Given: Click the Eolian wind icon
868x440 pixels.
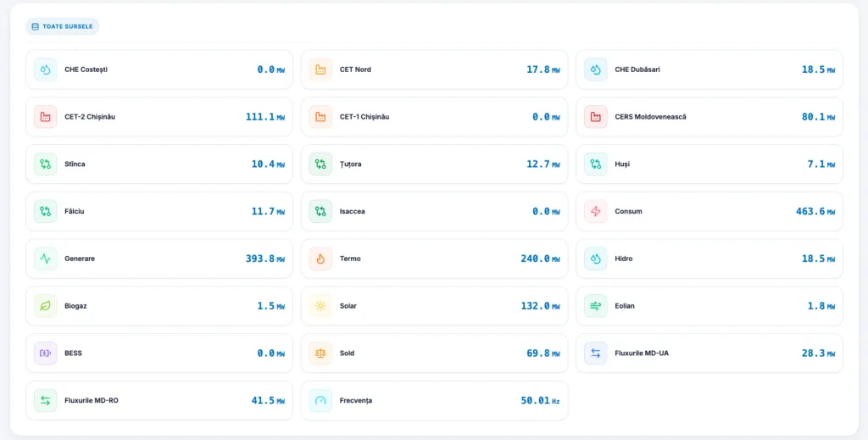Looking at the screenshot, I should click(596, 306).
